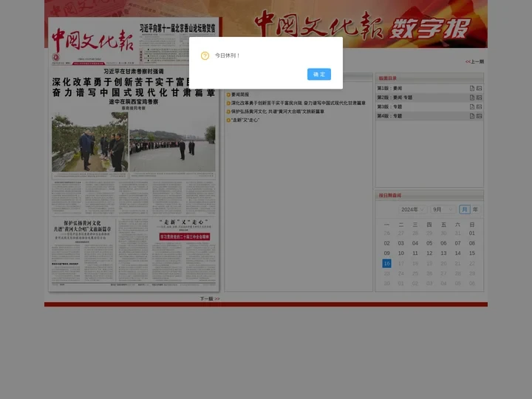Select calendar date 10

tap(401, 253)
